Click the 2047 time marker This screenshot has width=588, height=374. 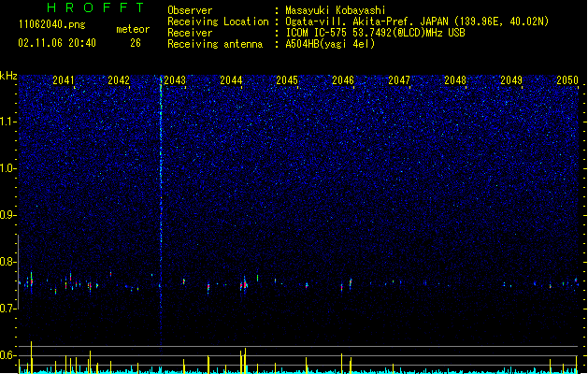point(399,79)
